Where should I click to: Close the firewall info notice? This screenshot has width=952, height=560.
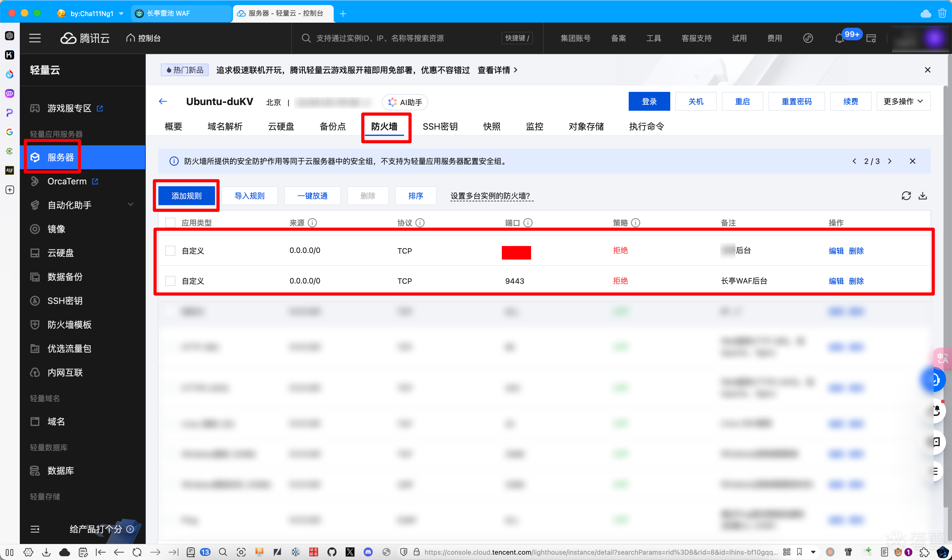click(912, 161)
